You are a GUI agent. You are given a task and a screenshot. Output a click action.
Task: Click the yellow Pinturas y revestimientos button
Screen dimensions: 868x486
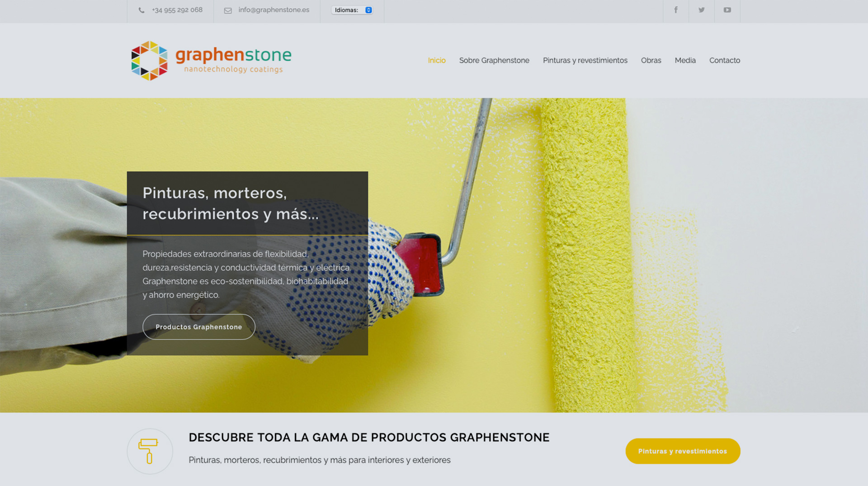[x=683, y=451]
